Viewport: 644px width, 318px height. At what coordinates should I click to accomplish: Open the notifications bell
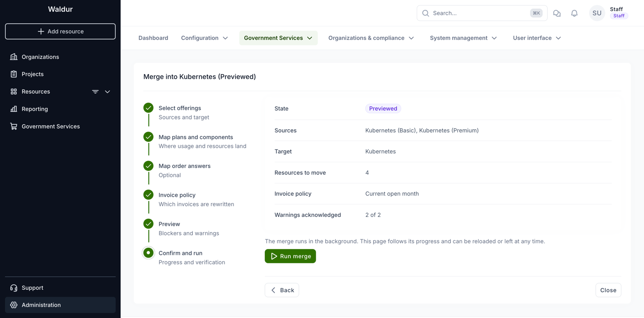574,13
